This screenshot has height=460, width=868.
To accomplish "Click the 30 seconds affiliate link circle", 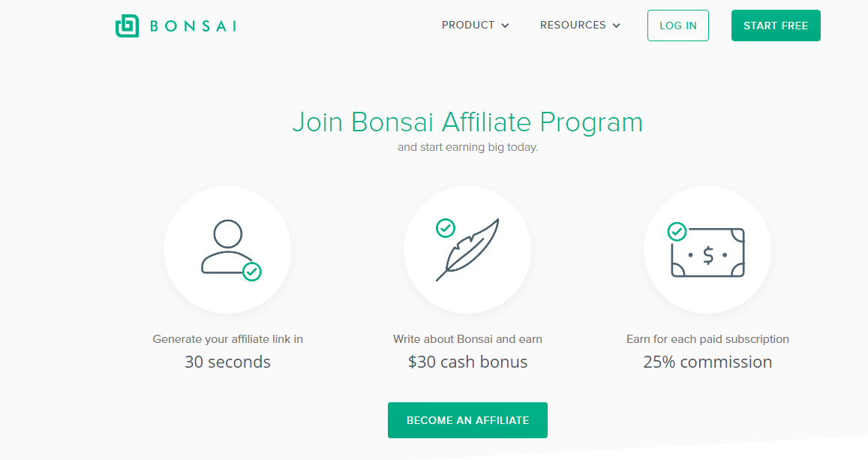I will [227, 250].
